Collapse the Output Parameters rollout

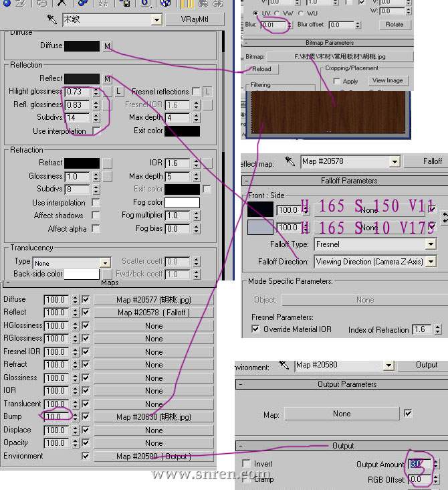tap(342, 384)
